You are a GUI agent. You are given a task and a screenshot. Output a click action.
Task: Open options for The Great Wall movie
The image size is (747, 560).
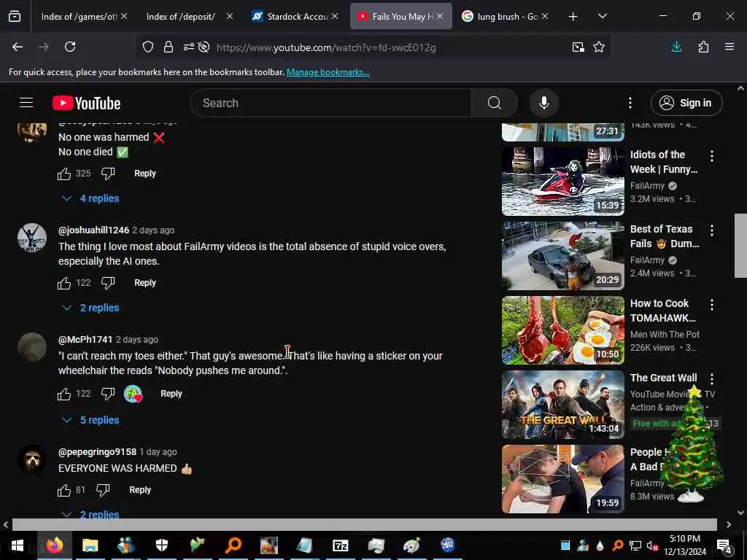[x=712, y=379]
